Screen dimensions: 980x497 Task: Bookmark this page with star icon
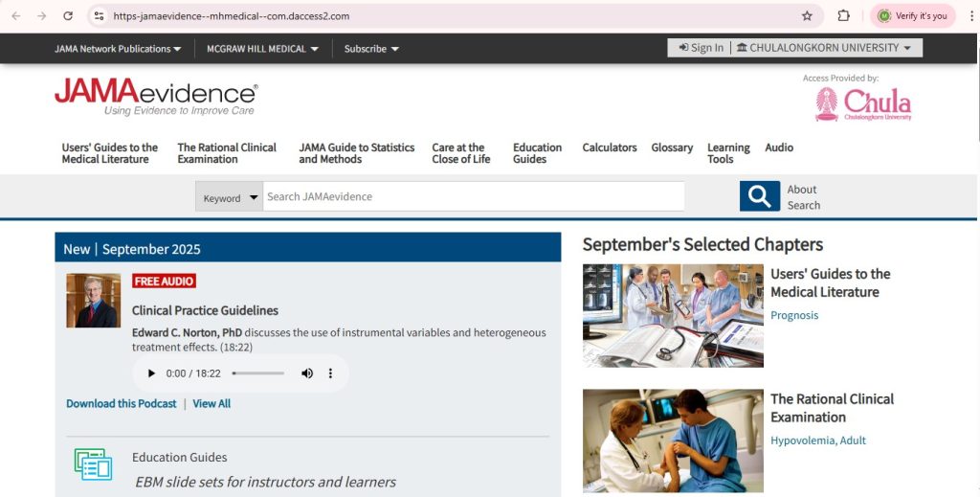pyautogui.click(x=807, y=16)
